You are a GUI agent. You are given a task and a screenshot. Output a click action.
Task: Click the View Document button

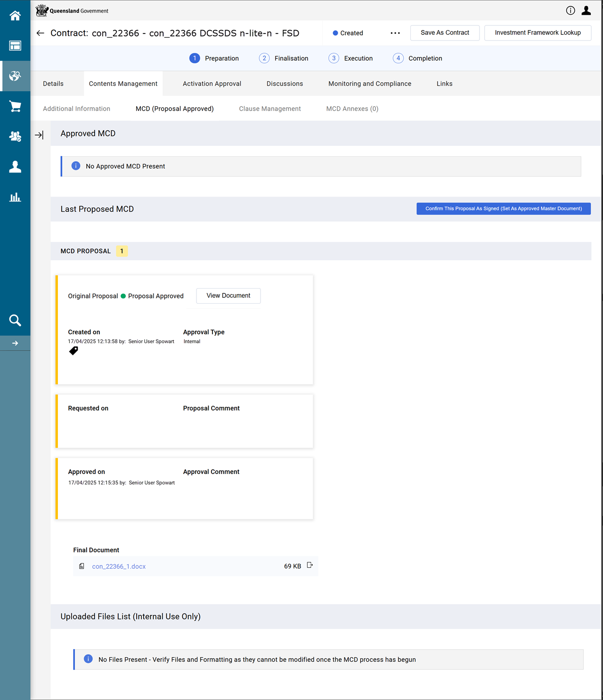(x=228, y=296)
